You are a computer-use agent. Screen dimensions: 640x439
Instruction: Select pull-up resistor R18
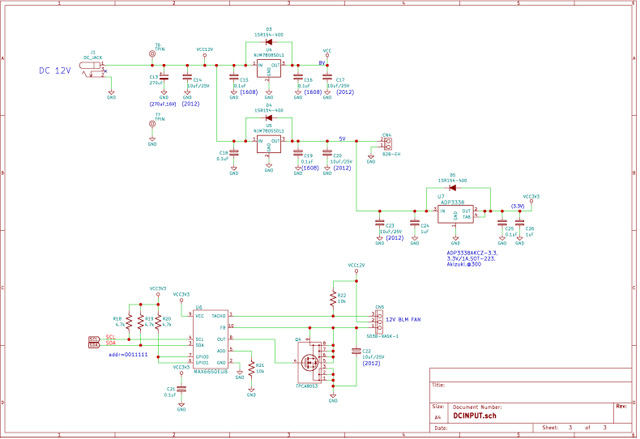[128, 322]
